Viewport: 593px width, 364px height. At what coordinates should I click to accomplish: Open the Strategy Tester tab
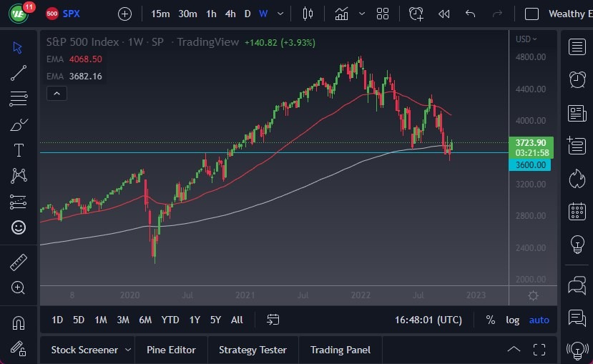pos(253,350)
